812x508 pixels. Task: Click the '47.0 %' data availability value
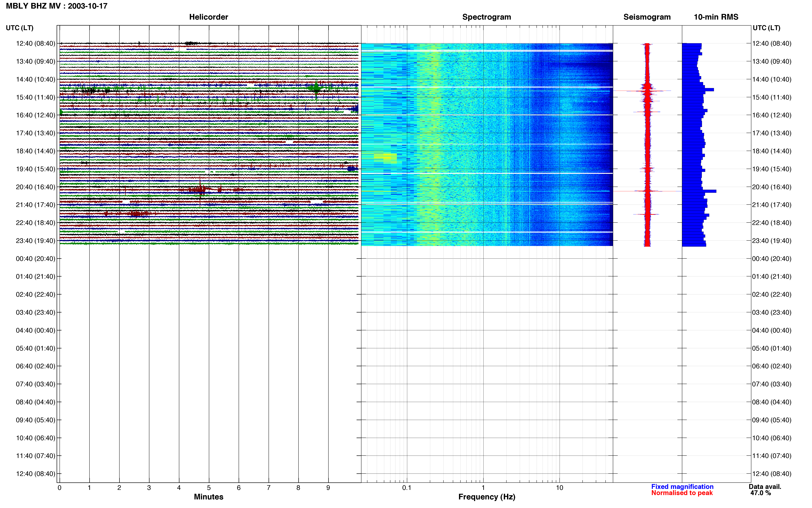[x=761, y=493]
